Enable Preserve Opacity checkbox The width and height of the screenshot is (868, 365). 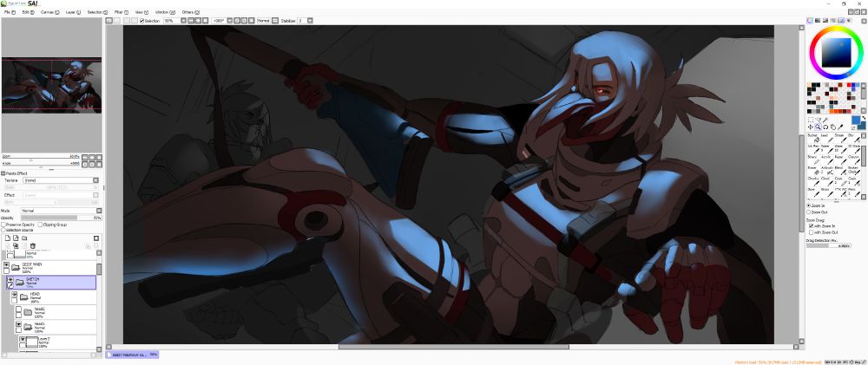coord(3,225)
